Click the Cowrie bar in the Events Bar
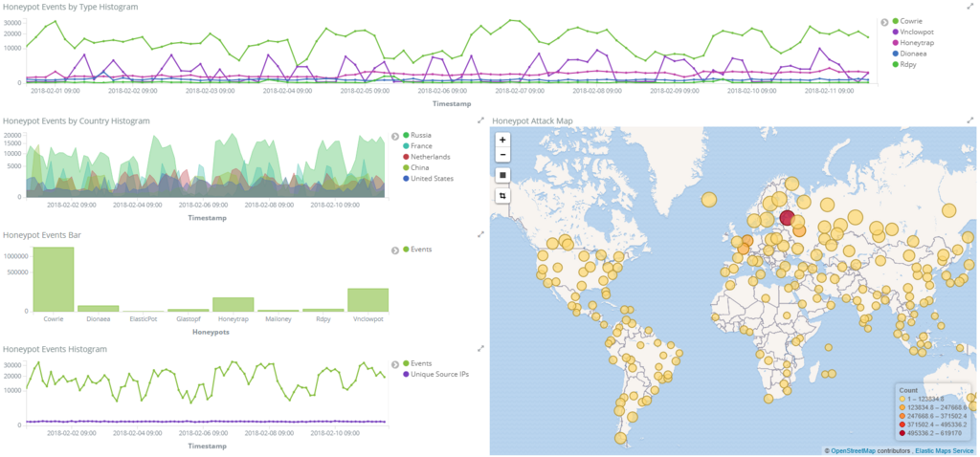Image resolution: width=980 pixels, height=457 pixels. point(54,279)
